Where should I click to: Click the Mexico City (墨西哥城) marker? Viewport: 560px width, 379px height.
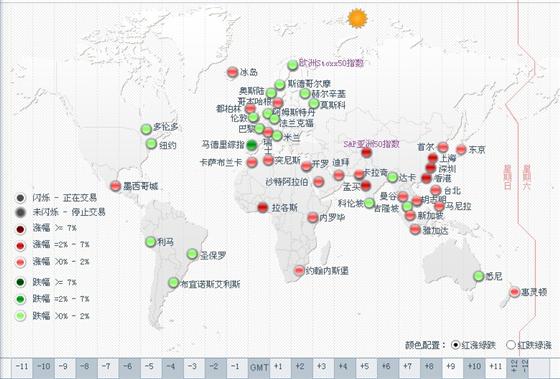(x=115, y=186)
